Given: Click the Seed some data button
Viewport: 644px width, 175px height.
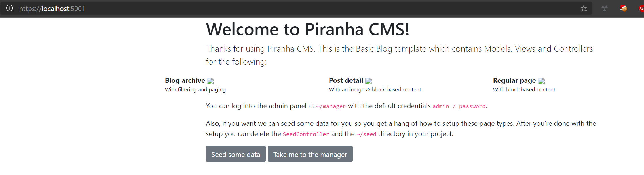Looking at the screenshot, I should tap(235, 154).
